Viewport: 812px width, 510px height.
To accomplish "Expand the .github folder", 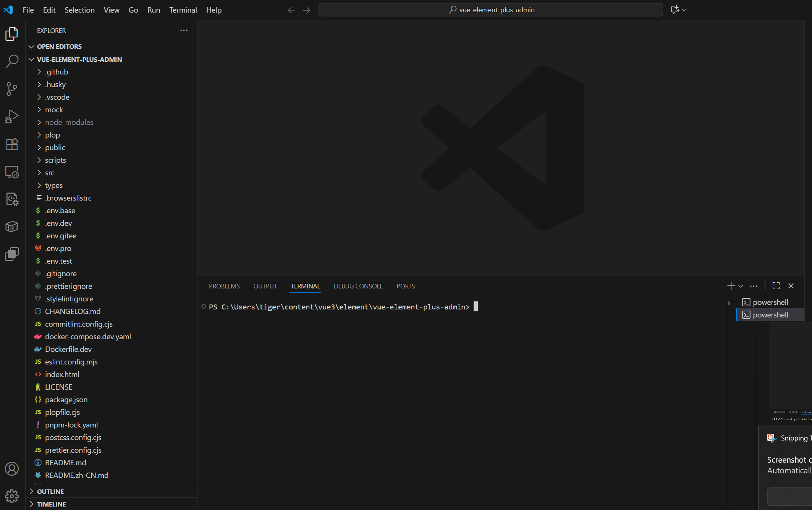I will (x=111, y=72).
